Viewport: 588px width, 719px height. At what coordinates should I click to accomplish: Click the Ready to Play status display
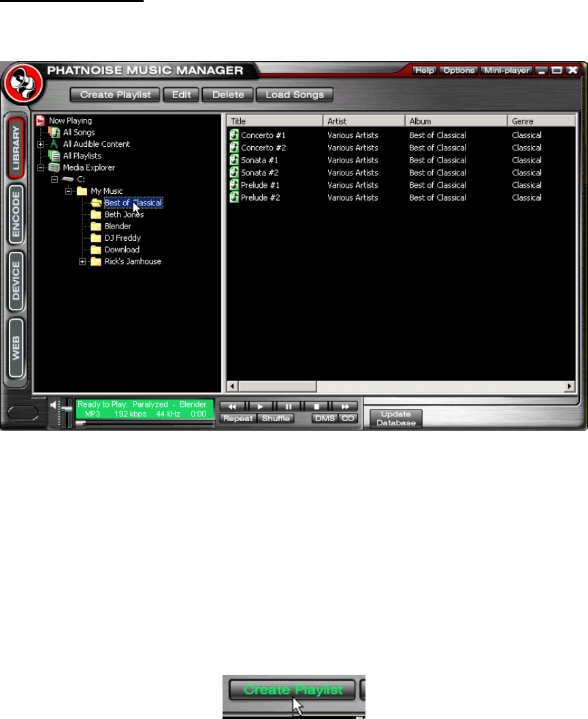coord(144,409)
